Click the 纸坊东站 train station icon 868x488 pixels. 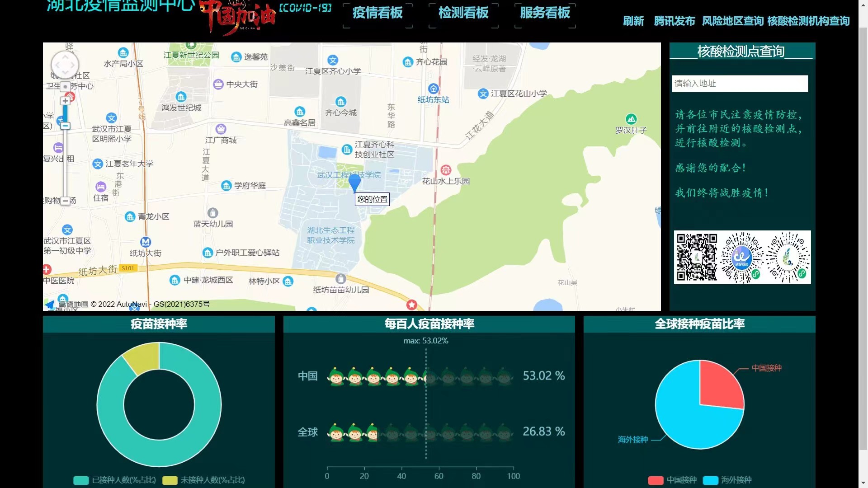433,89
